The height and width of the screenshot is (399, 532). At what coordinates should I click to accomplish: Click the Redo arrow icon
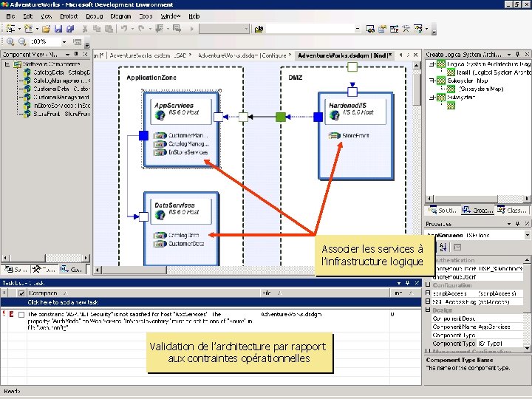pyautogui.click(x=141, y=29)
